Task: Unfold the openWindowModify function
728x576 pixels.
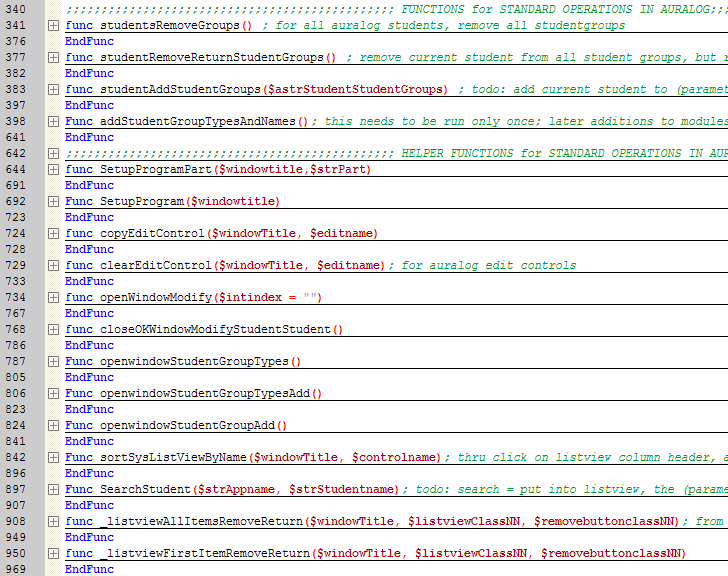Action: (x=53, y=297)
